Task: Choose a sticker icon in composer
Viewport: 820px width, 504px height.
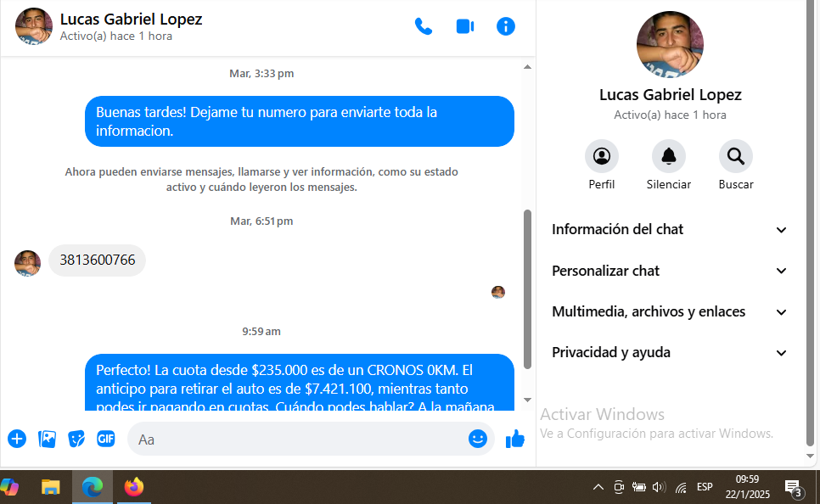Action: point(76,439)
